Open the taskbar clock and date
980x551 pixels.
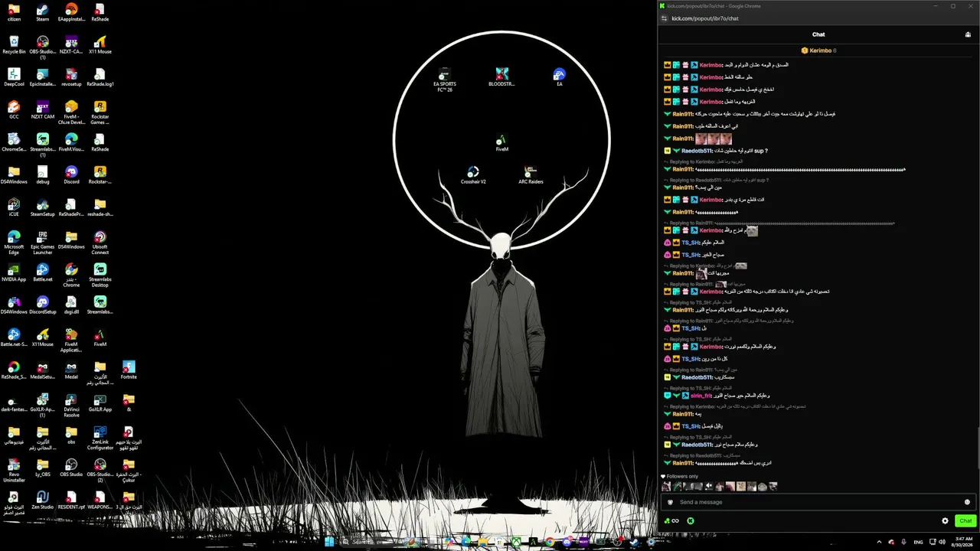(x=961, y=542)
